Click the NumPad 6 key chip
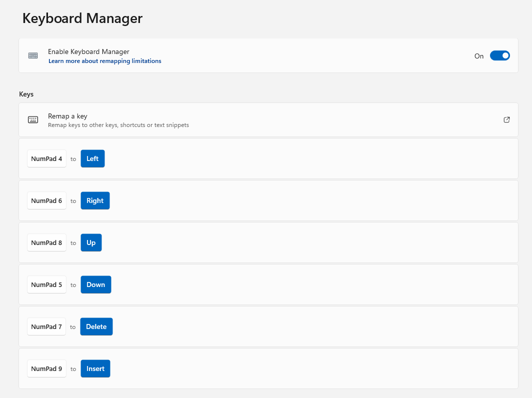This screenshot has height=398, width=532. click(47, 201)
